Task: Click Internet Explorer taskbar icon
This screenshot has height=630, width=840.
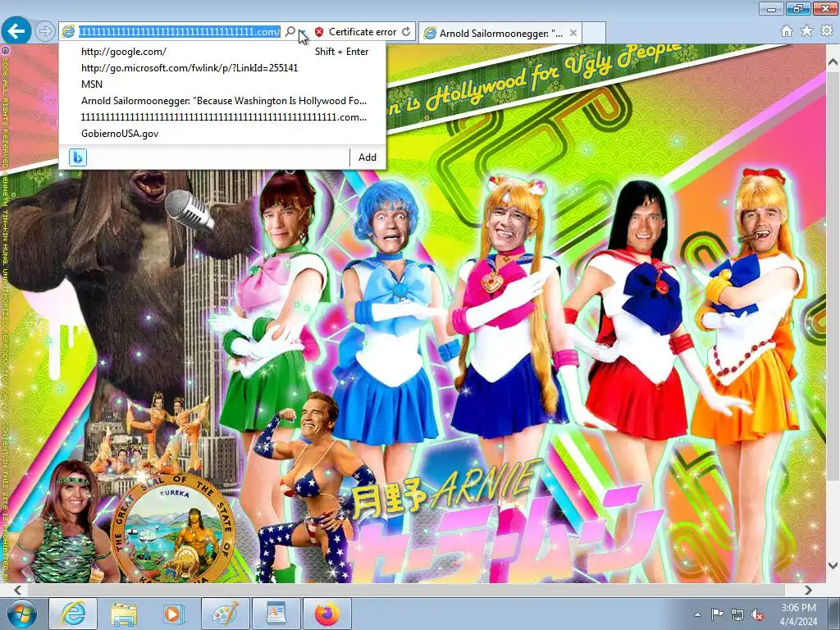Action: coord(73,614)
